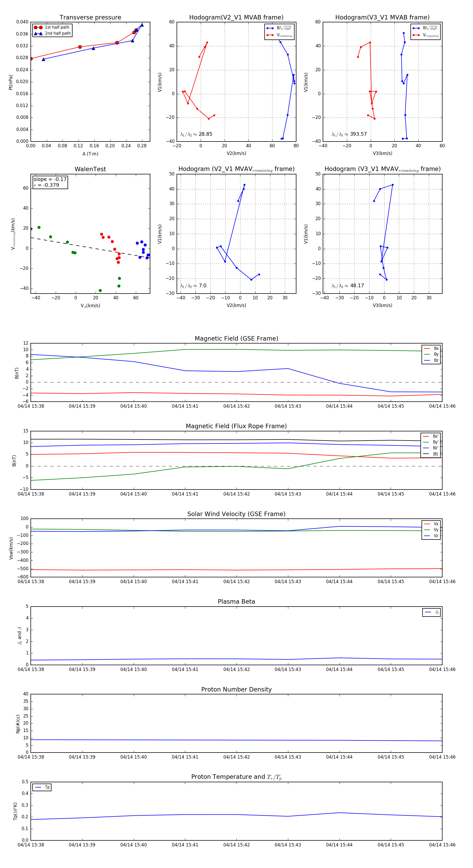
Task: Click the 'Proton Temperature and Te/Tp' title
Action: click(x=236, y=777)
